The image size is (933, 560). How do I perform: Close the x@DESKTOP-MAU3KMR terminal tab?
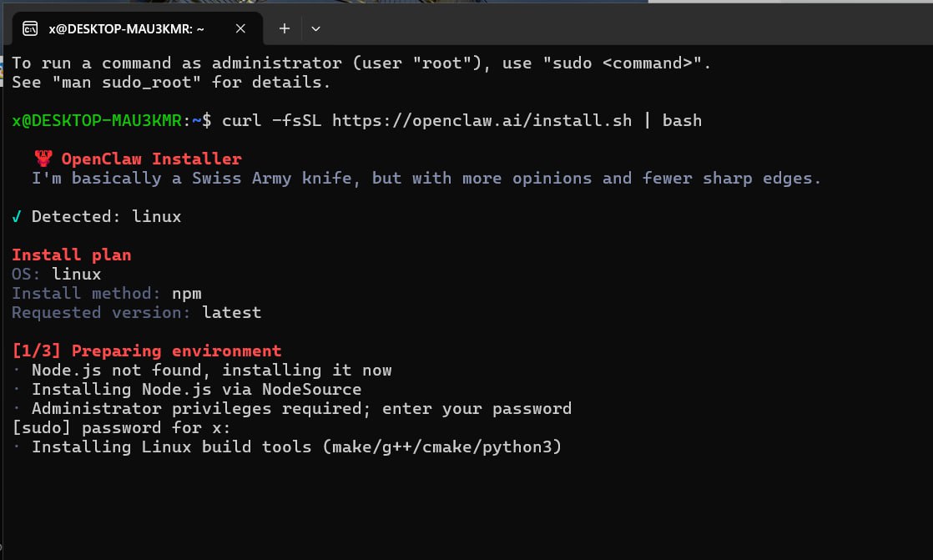point(240,28)
